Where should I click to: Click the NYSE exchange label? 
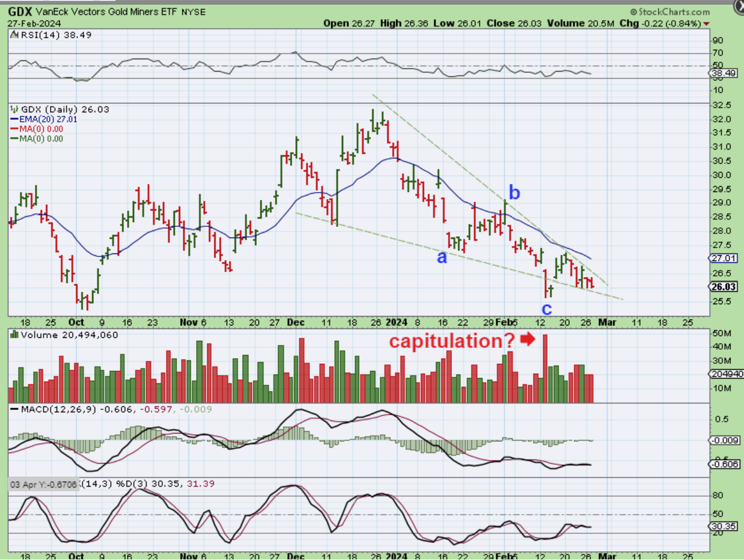pyautogui.click(x=194, y=12)
